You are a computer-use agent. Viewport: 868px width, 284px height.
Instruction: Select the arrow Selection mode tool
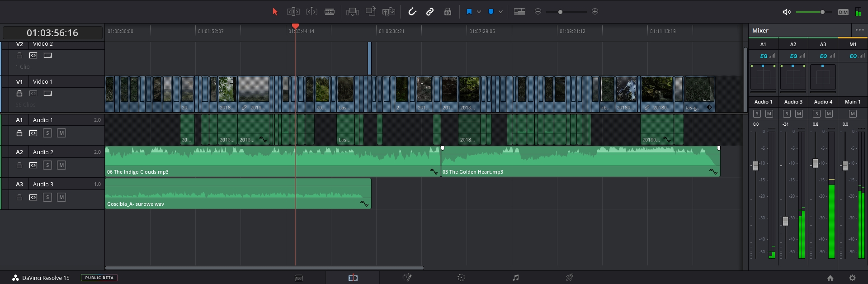(x=275, y=12)
